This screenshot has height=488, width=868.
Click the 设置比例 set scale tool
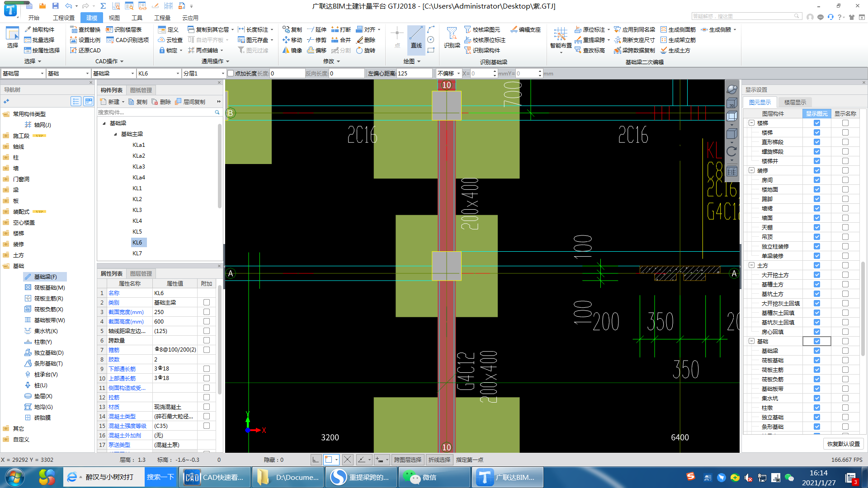tap(85, 40)
